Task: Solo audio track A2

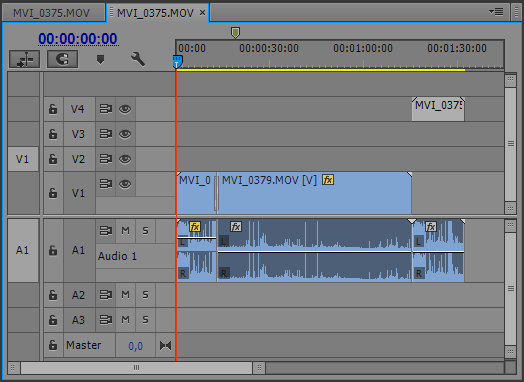Action: (145, 295)
